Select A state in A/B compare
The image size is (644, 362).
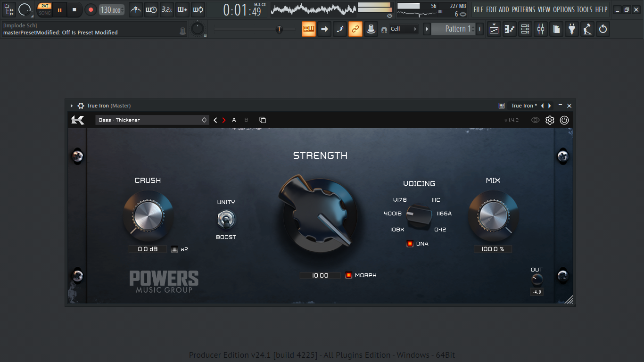coord(234,120)
